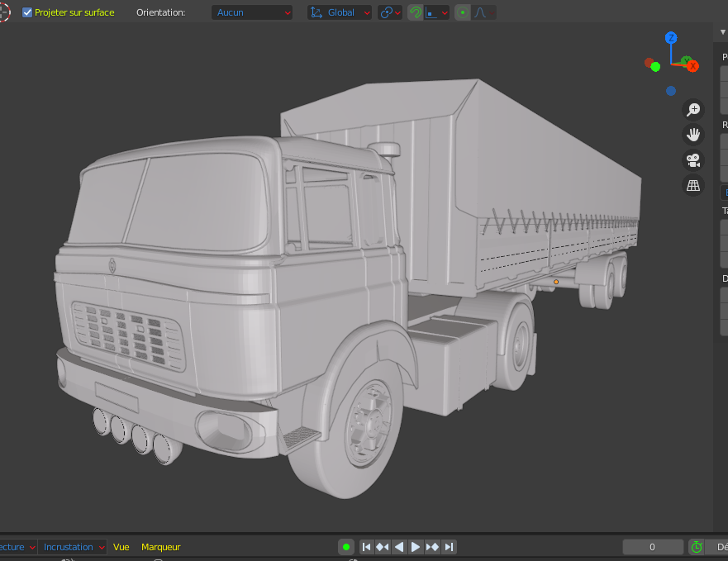Click the pivot point link icon
This screenshot has width=728, height=561.
(390, 12)
